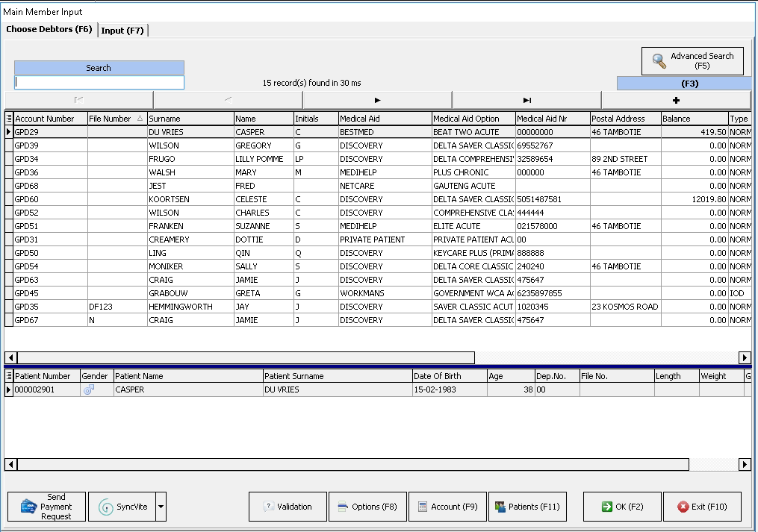
Task: Click into the Search text field
Action: coord(99,83)
